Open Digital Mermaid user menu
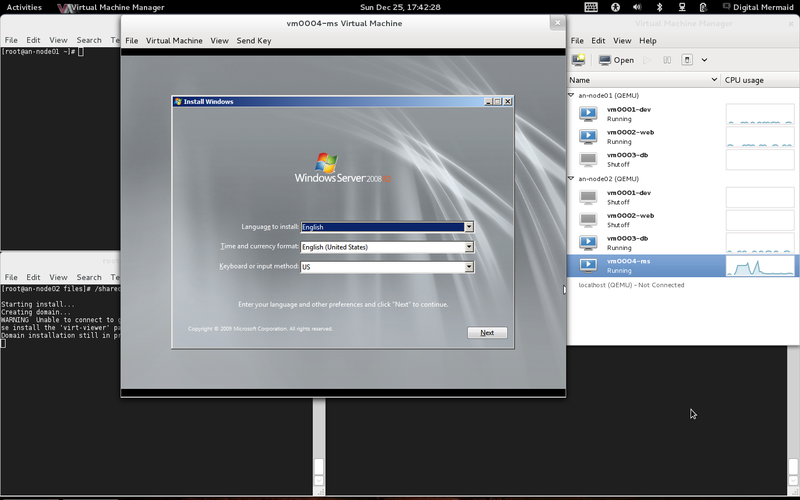This screenshot has height=500, width=800. tap(758, 7)
